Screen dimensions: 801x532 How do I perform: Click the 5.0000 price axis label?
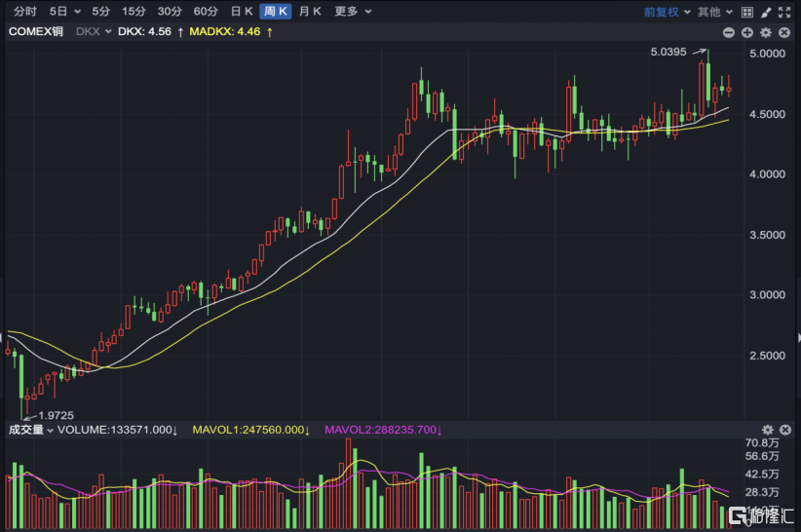click(767, 54)
